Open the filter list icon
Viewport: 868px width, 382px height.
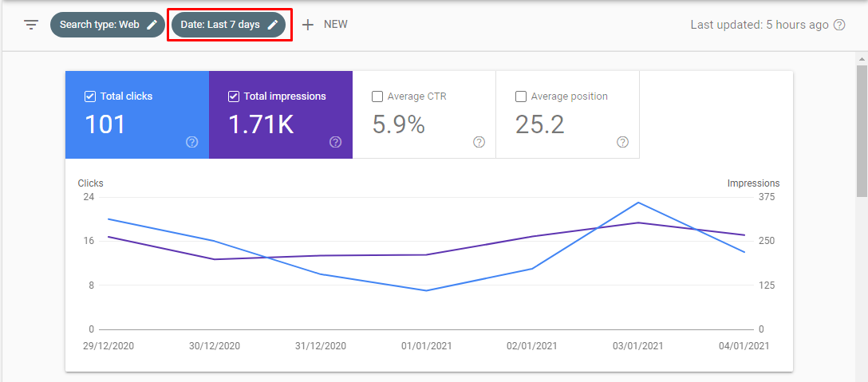tap(31, 25)
